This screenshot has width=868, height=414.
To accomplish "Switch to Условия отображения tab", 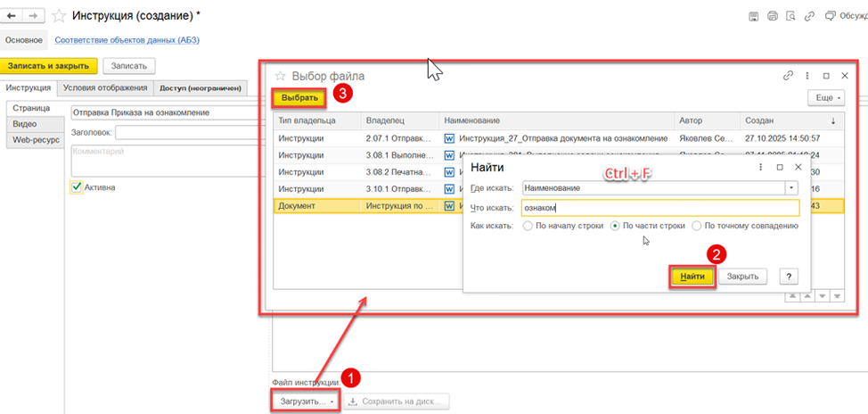I will pyautogui.click(x=105, y=87).
